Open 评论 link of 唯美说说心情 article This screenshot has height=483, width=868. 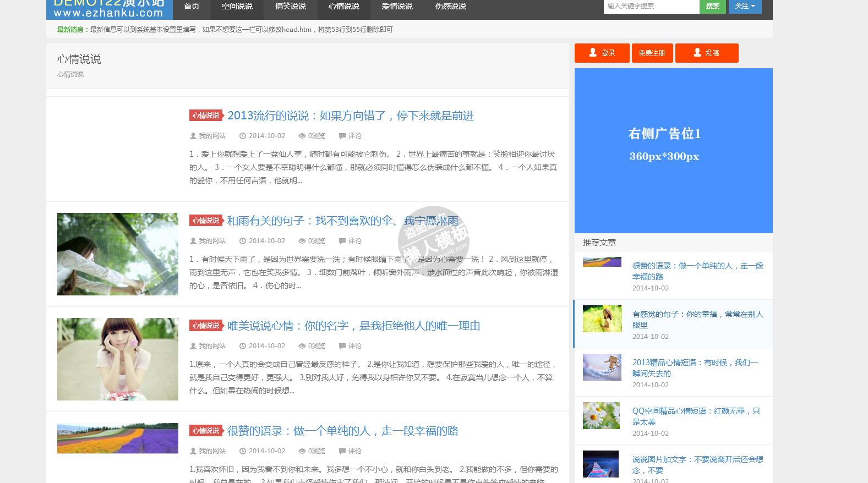(355, 346)
